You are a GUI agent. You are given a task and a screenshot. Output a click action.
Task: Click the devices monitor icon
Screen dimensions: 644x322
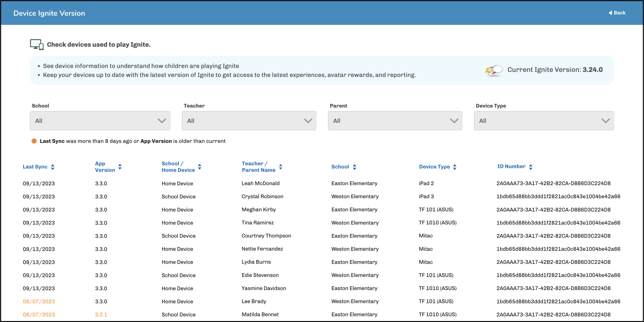click(36, 45)
